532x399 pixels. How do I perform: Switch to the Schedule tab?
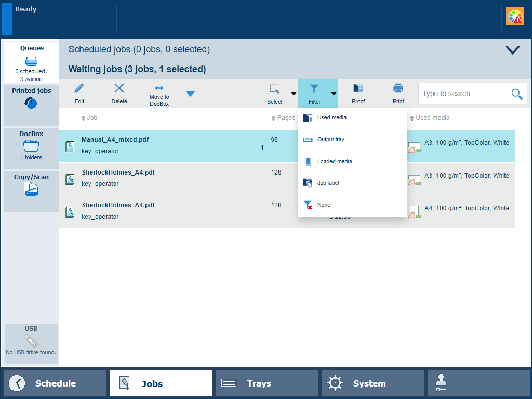click(55, 383)
